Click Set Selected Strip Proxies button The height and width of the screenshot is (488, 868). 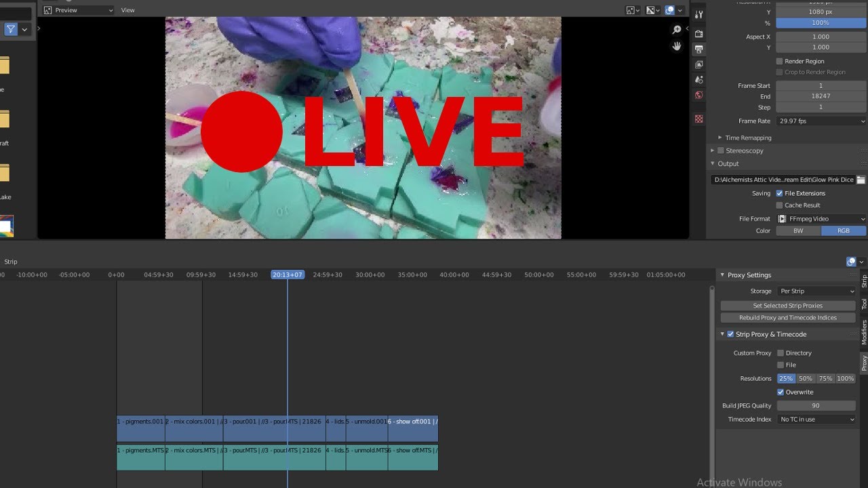pyautogui.click(x=788, y=306)
